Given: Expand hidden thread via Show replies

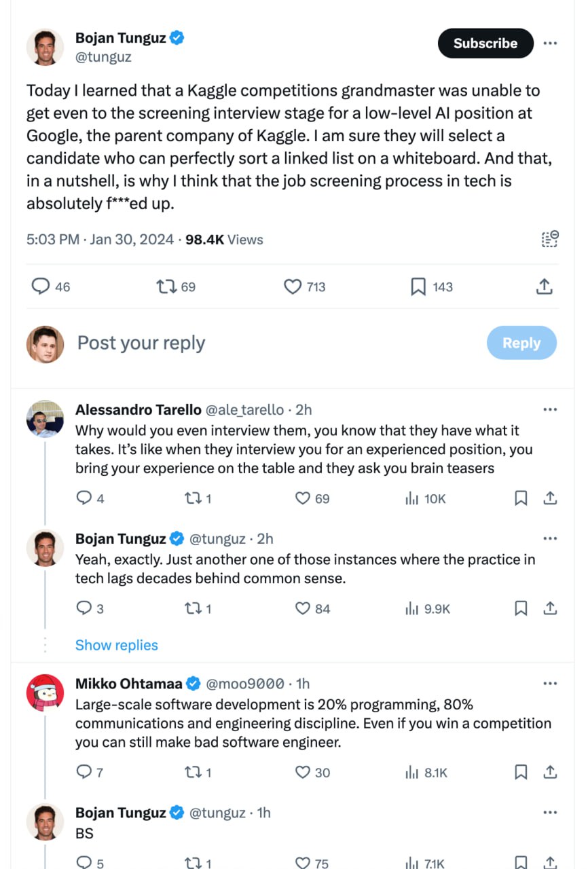Looking at the screenshot, I should (x=116, y=645).
